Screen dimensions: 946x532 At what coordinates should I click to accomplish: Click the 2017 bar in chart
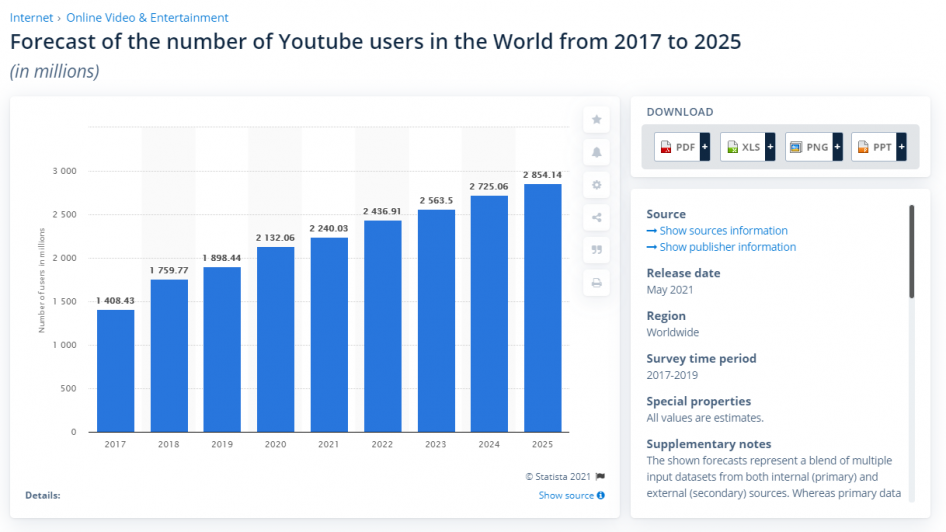pyautogui.click(x=115, y=371)
